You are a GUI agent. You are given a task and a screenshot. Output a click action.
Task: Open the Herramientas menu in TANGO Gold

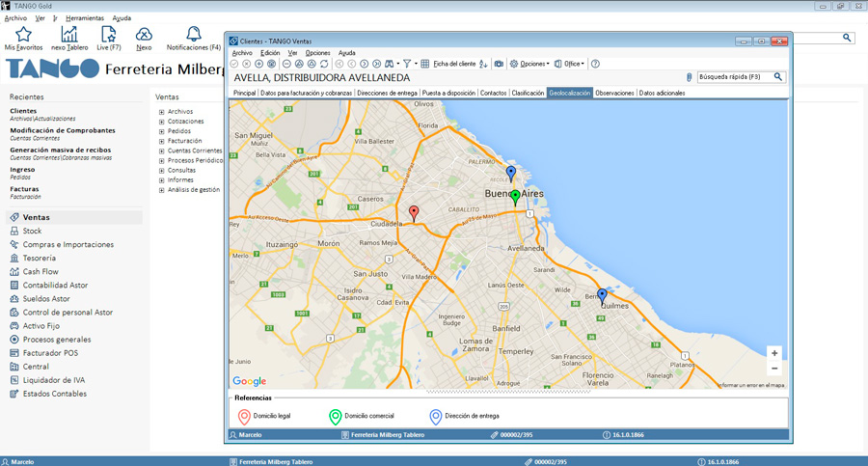click(85, 18)
